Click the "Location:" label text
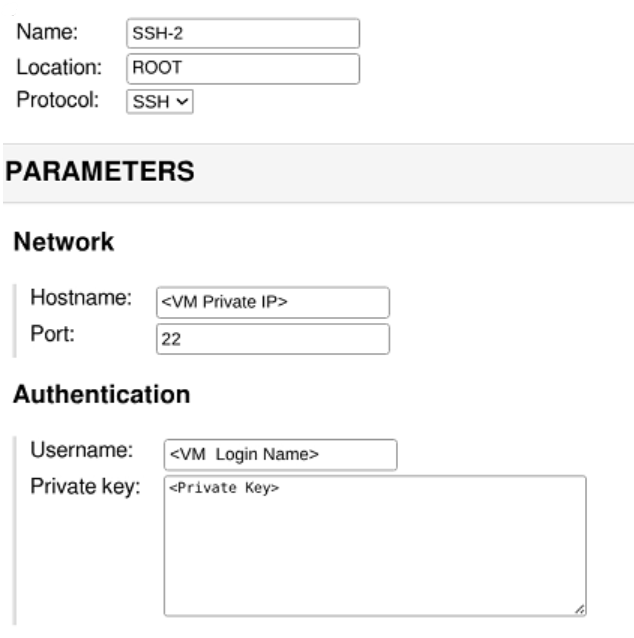 (x=58, y=68)
